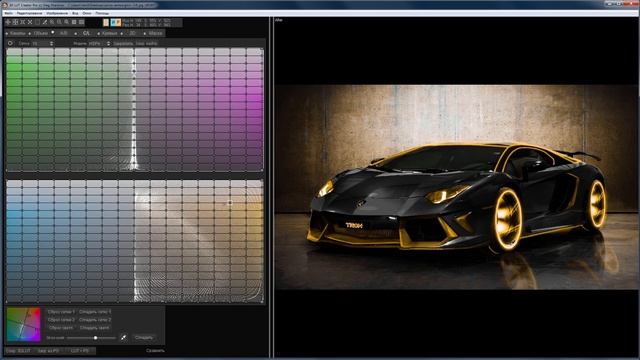640x360 pixels.
Task: Open the Файл menu
Action: (8, 13)
